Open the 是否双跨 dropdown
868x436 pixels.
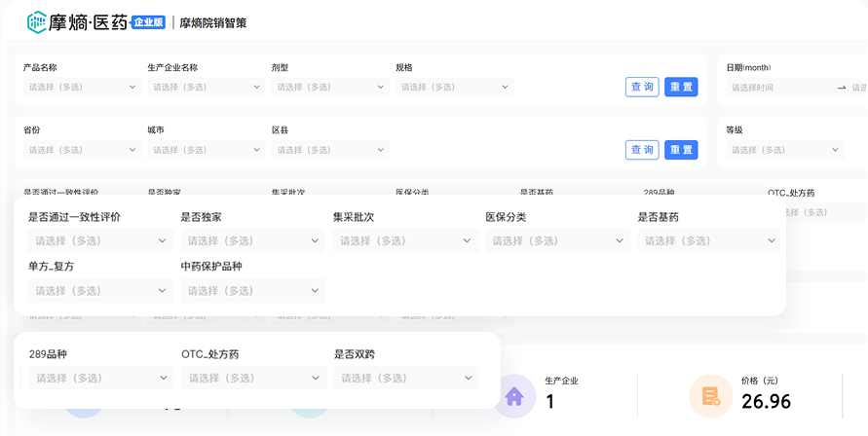406,378
